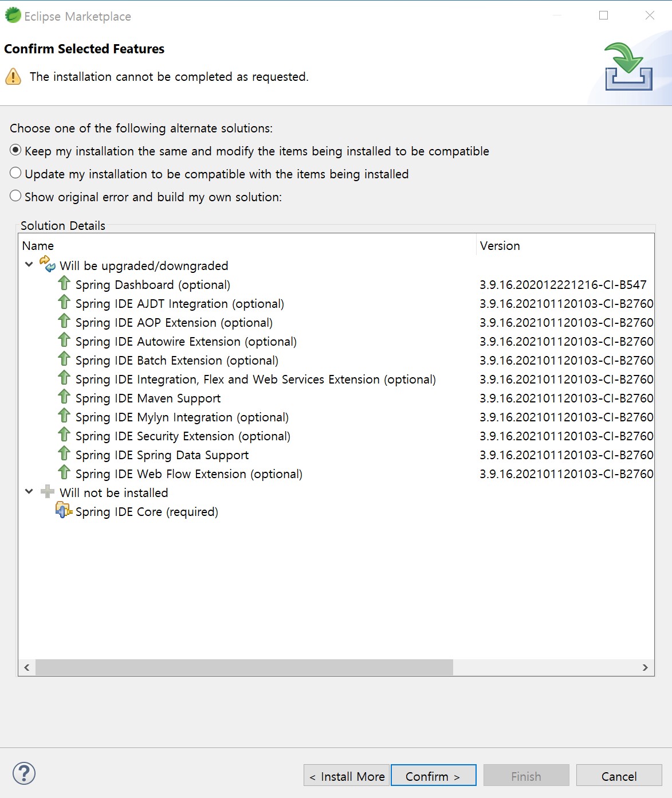Select the Spring IDE Core (required) row
The width and height of the screenshot is (672, 798).
[x=147, y=512]
